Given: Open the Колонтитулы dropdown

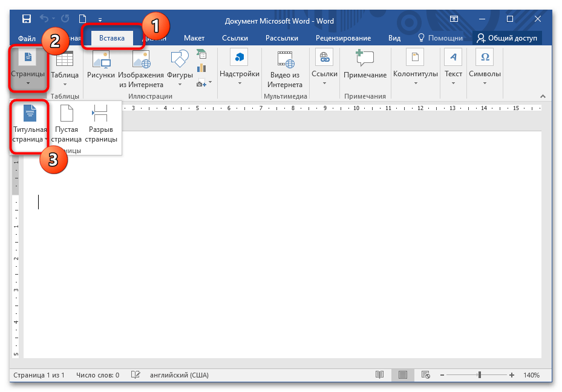Looking at the screenshot, I should pos(416,68).
